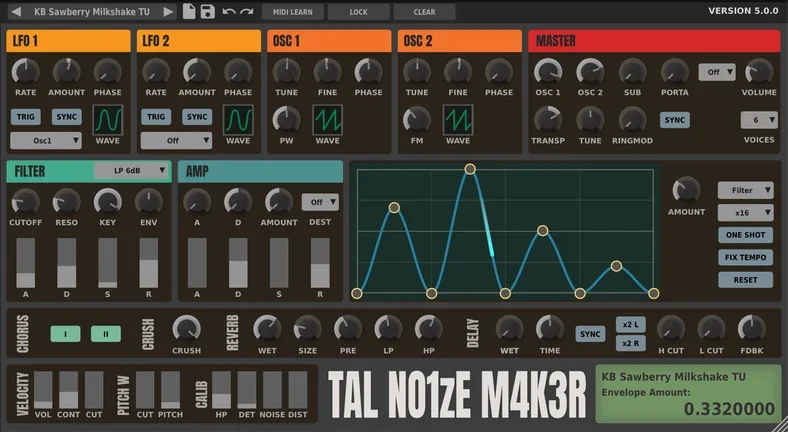Undo the last change
The image size is (788, 432).
tap(229, 11)
